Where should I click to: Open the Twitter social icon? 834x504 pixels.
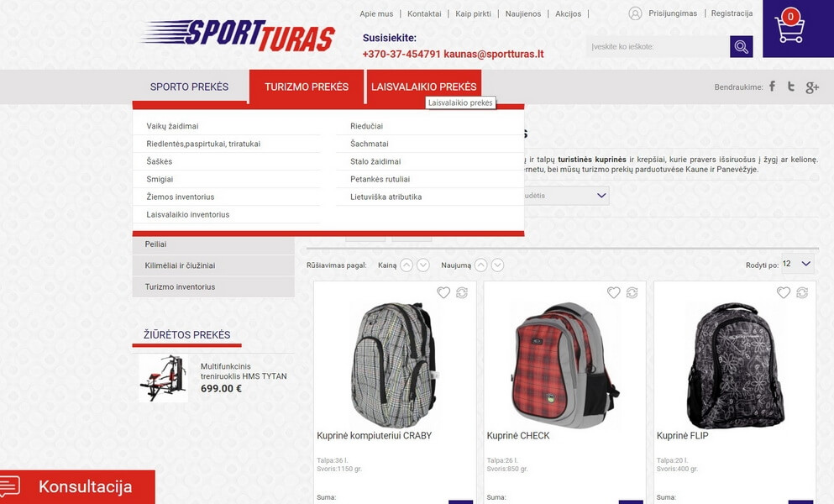point(791,87)
